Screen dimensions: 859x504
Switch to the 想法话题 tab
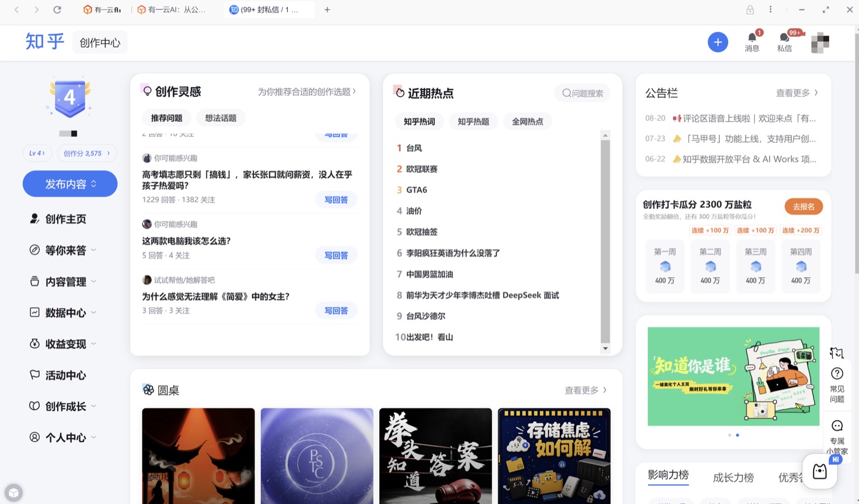click(x=221, y=118)
